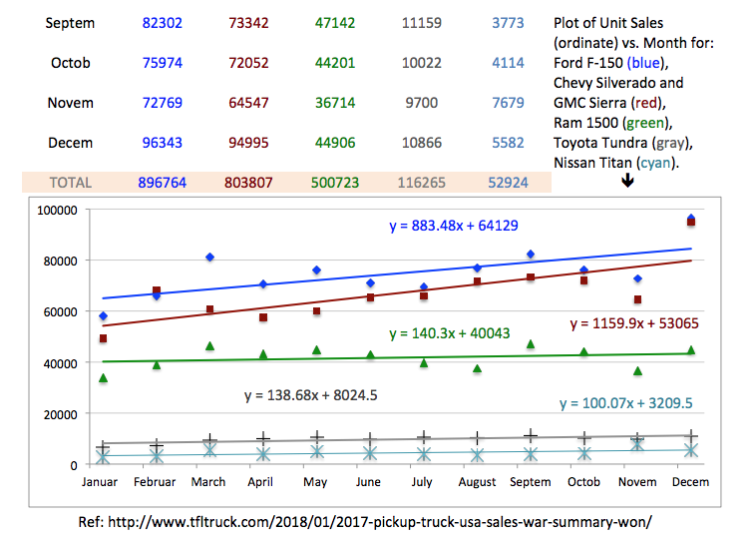Click the 'March' x-axis label
This screenshot has width=756, height=540.
208,482
